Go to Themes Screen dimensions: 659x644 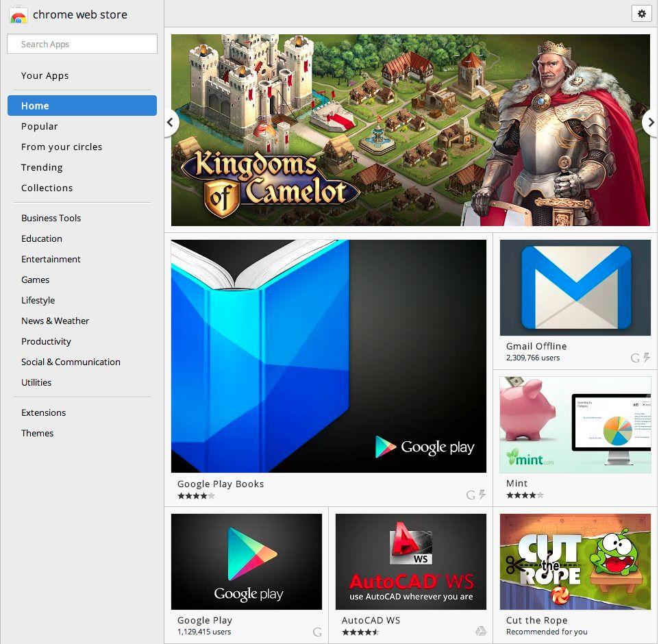click(x=38, y=434)
